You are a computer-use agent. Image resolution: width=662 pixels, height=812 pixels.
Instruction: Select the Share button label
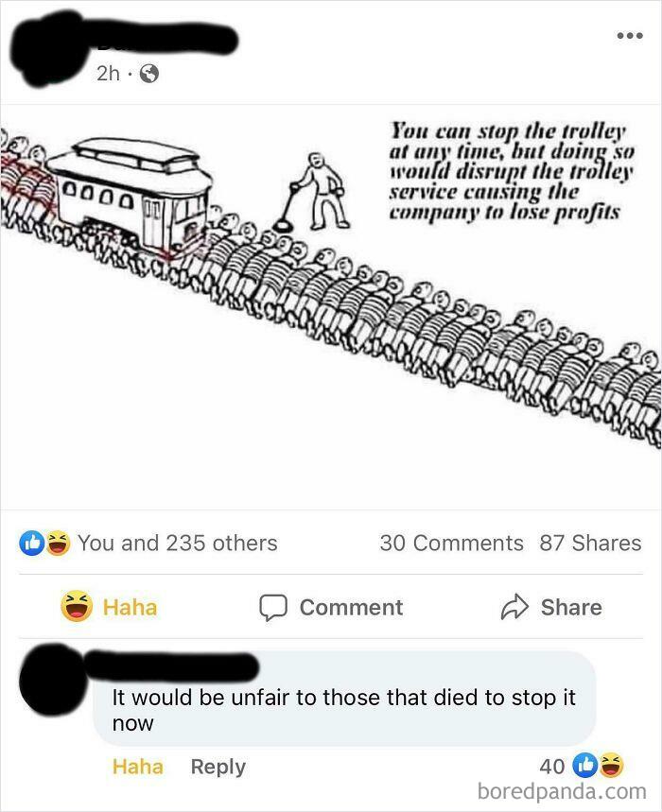pos(571,607)
